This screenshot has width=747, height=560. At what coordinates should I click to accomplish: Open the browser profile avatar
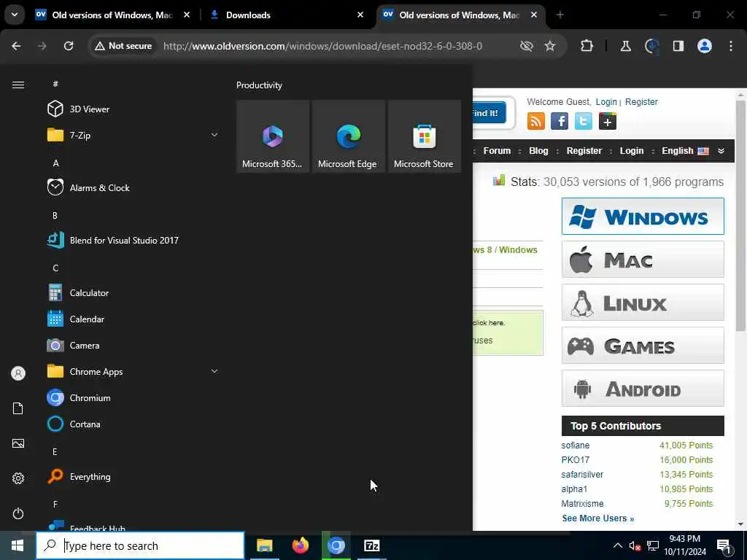tap(705, 46)
